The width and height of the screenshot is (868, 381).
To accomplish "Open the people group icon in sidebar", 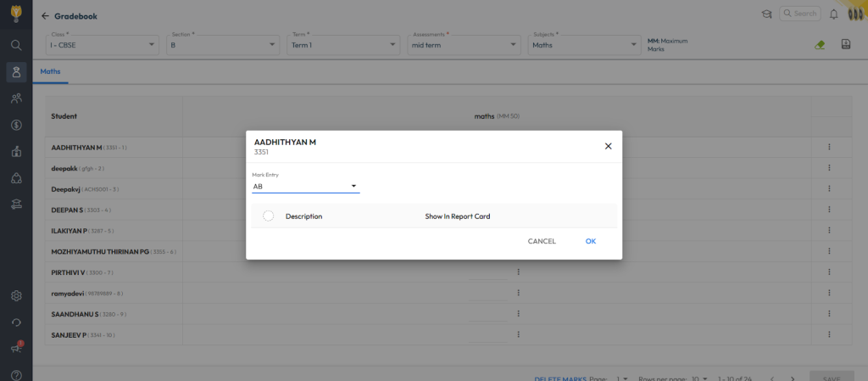I will [16, 98].
